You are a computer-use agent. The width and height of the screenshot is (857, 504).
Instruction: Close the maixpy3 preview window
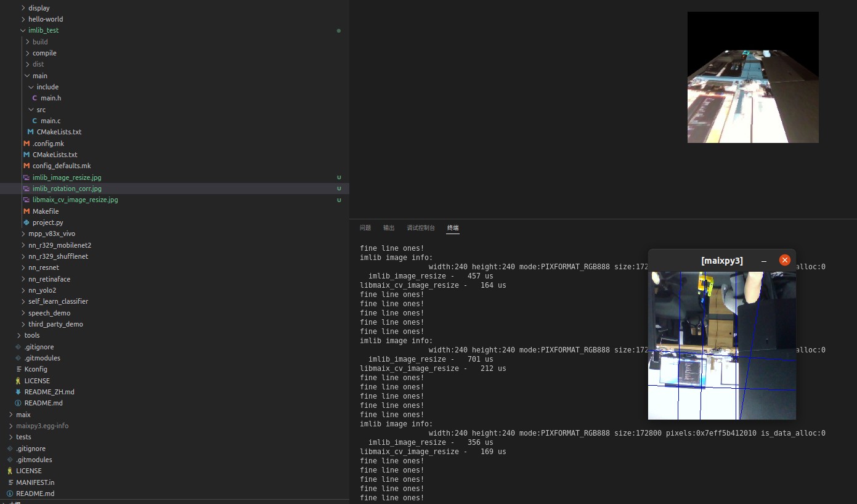click(784, 260)
